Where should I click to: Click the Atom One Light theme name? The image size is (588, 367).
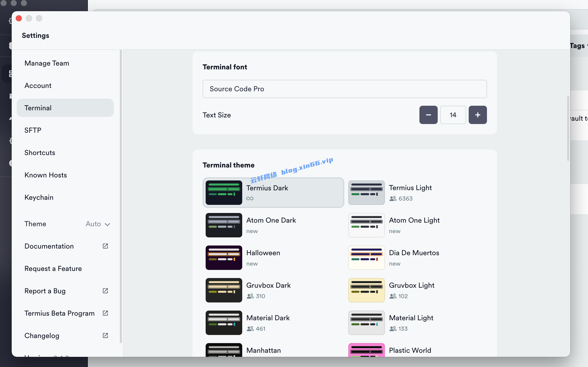414,220
